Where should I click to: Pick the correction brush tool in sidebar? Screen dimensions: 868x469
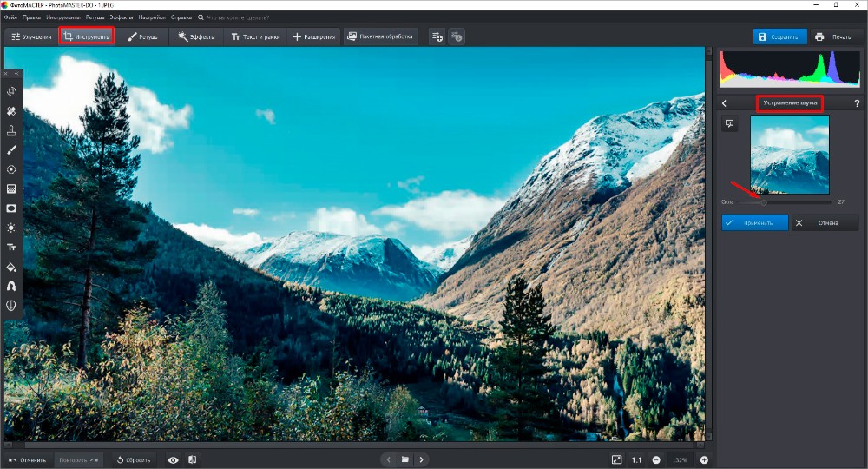(x=11, y=149)
